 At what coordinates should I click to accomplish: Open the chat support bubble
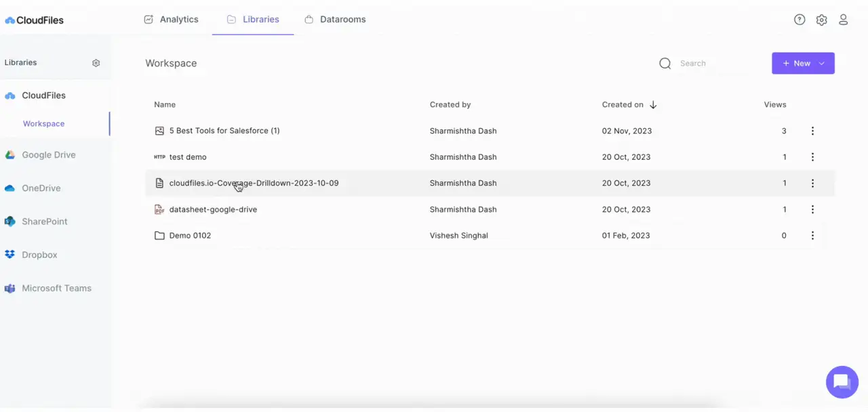tap(842, 382)
